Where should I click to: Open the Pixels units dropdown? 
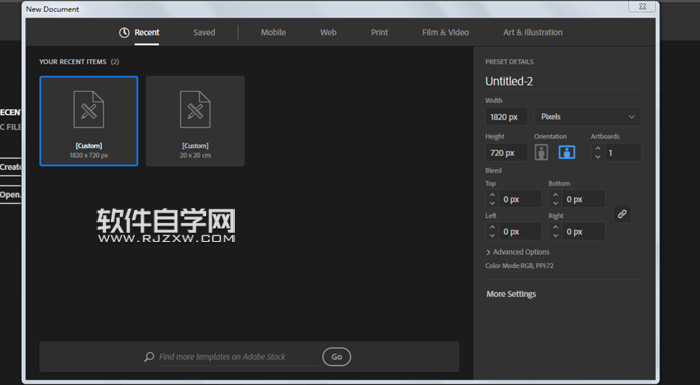pyautogui.click(x=588, y=117)
